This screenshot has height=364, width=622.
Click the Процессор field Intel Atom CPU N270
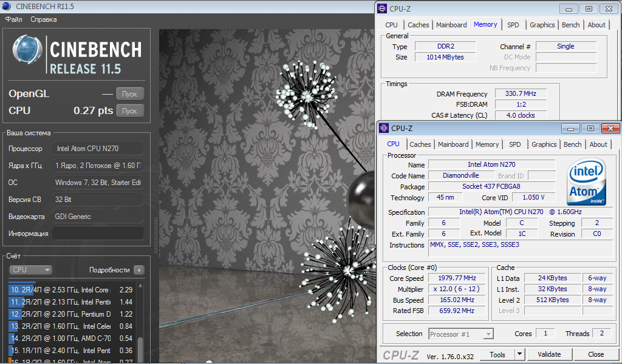pos(98,149)
